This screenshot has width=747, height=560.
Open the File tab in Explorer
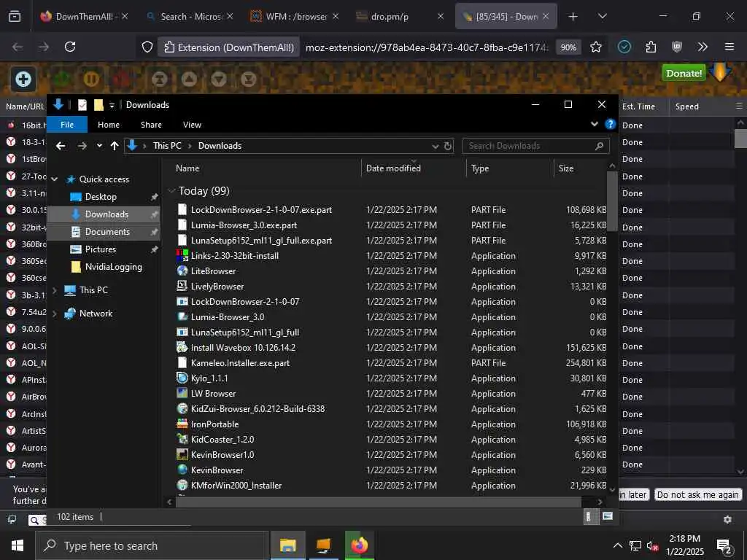tap(67, 125)
